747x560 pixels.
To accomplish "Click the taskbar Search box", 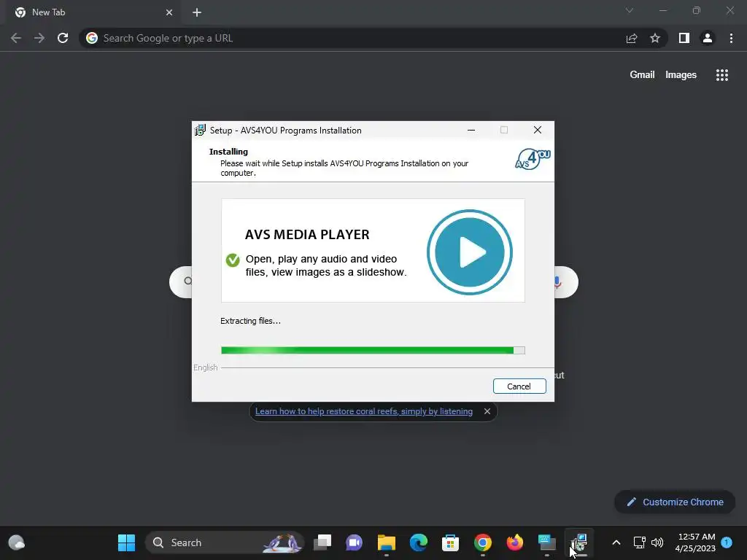I will [225, 542].
